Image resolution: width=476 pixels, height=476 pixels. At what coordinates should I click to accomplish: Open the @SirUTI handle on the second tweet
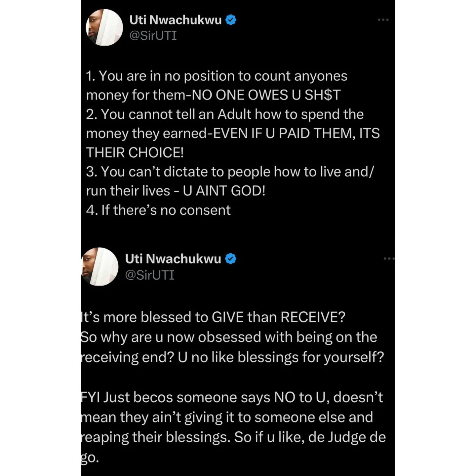tap(150, 275)
